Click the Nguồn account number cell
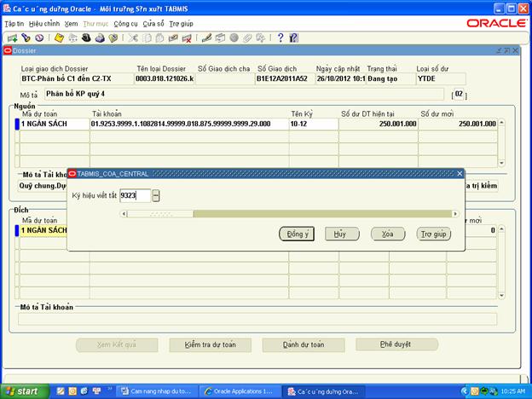The image size is (532, 399). tap(189, 124)
